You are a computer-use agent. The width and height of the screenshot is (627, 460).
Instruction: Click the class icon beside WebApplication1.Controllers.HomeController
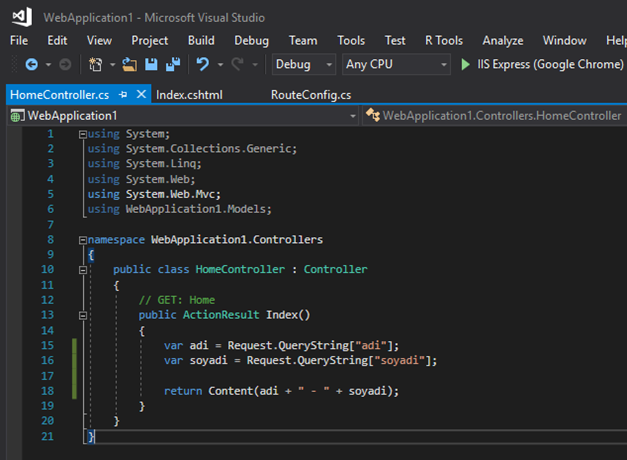point(373,115)
